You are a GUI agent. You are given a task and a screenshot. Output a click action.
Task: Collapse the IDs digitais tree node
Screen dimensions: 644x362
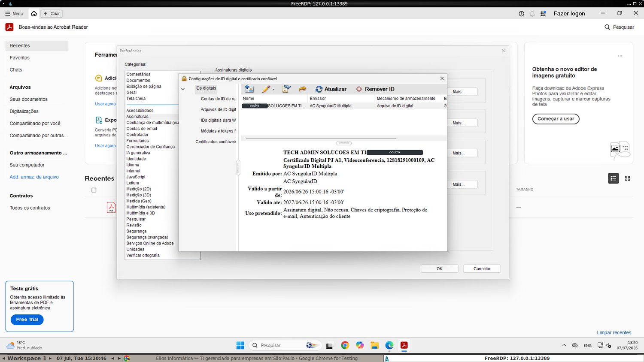coord(183,89)
